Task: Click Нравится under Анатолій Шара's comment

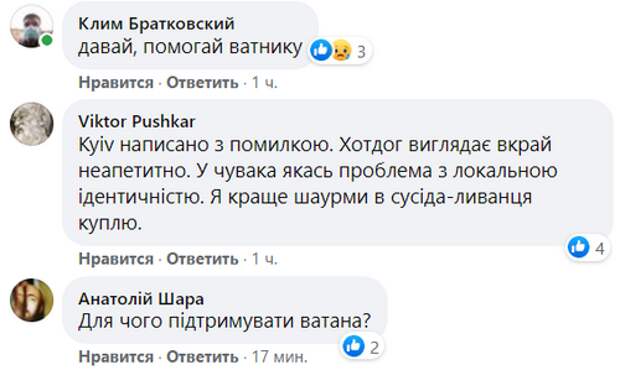Action: 116,357
